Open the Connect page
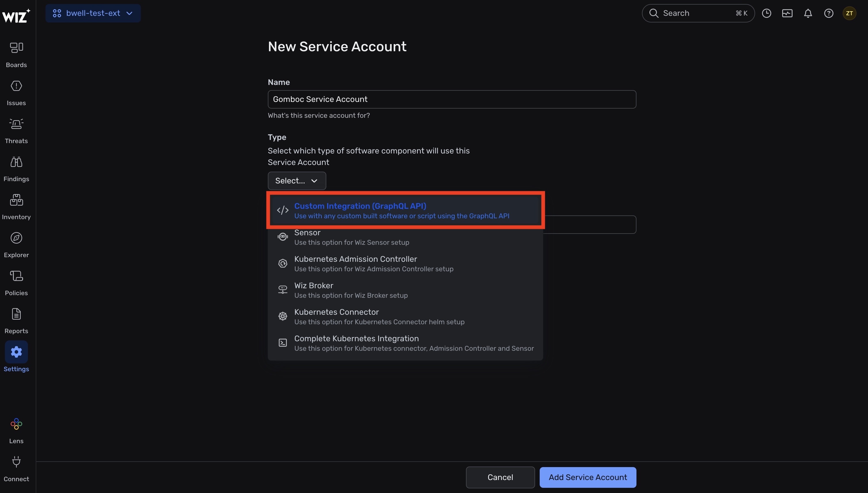Image resolution: width=868 pixels, height=493 pixels. 16,469
